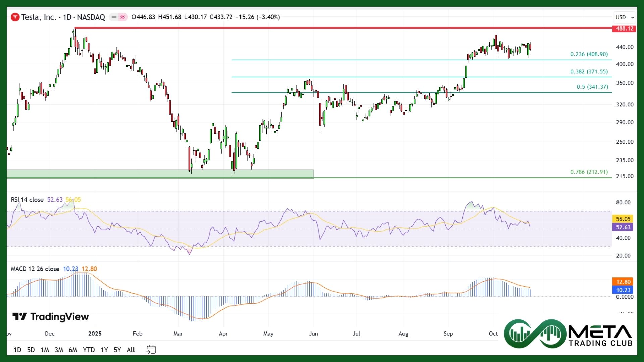Click the MACD 12 26 close legend
Image resolution: width=644 pixels, height=362 pixels.
pos(35,269)
